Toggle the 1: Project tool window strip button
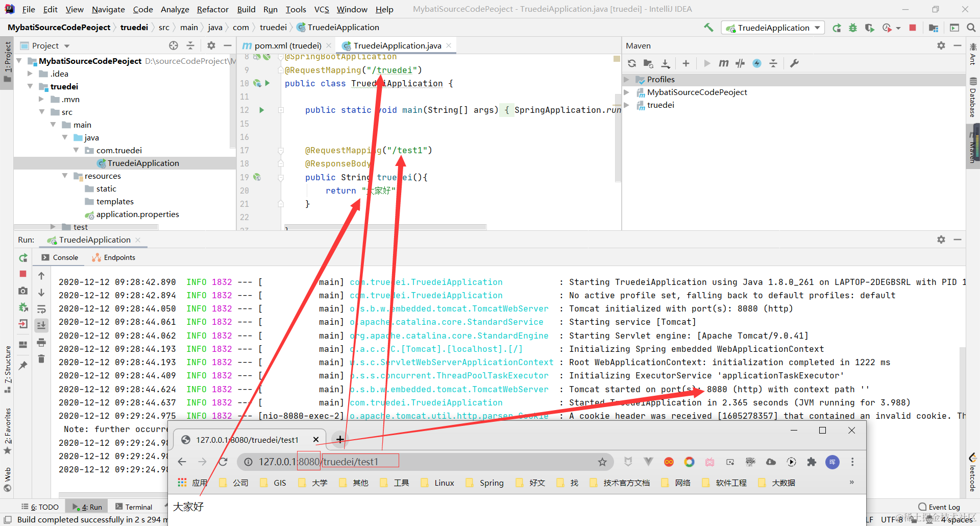Viewport: 980px width, 526px height. (7, 63)
